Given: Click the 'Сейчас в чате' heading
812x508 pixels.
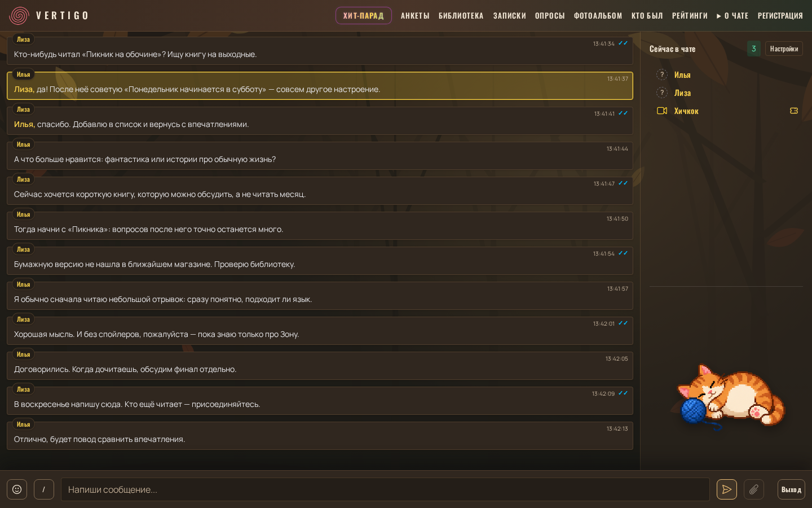Looking at the screenshot, I should pyautogui.click(x=672, y=49).
